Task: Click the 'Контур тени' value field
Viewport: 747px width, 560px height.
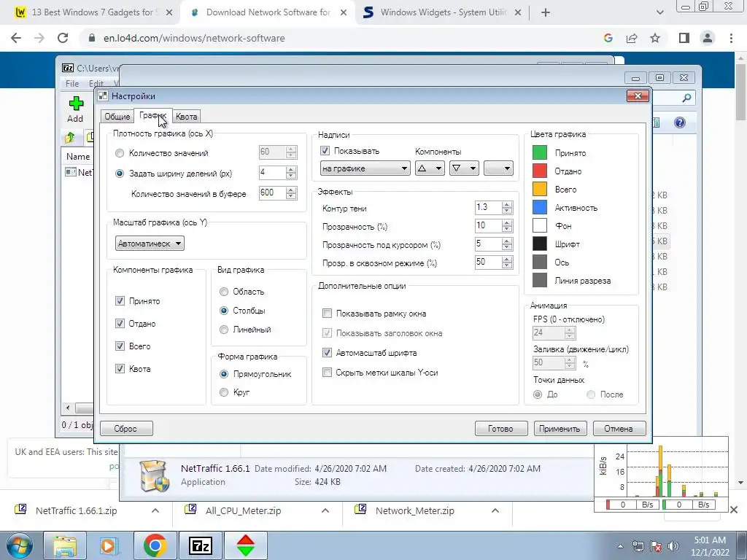Action: coord(488,207)
